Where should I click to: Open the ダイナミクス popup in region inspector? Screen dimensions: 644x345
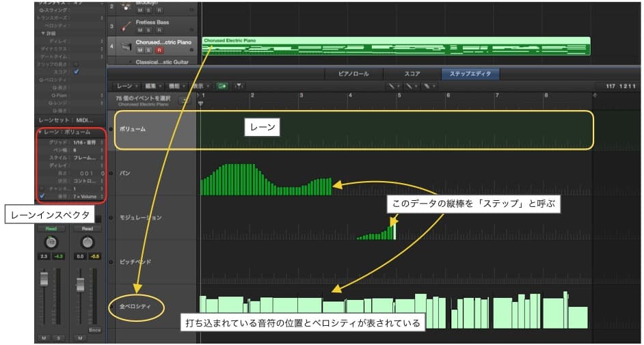(x=102, y=49)
